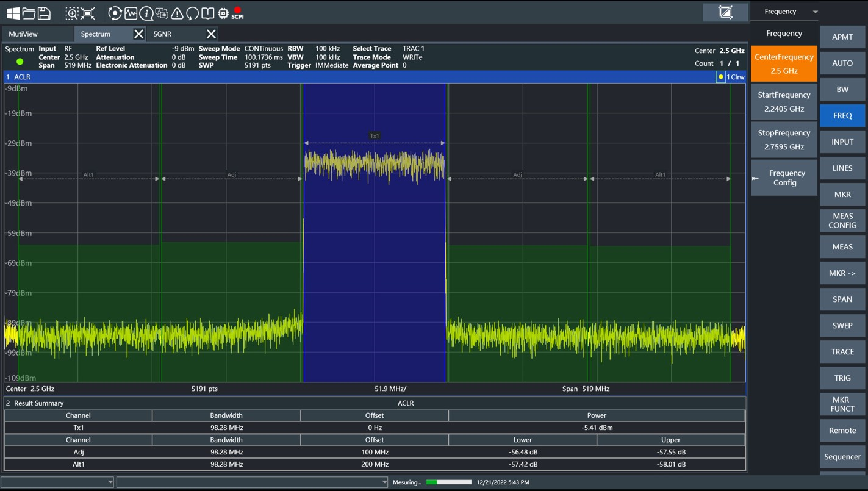The image size is (868, 491).
Task: Click the Alt1 upper value -58.01 dB
Action: pyautogui.click(x=670, y=464)
